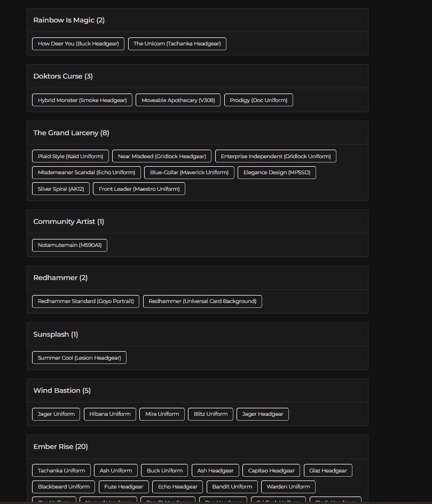Select Redhammer Standard (Goyo Portrait) tag
The height and width of the screenshot is (504, 432).
[x=86, y=301]
